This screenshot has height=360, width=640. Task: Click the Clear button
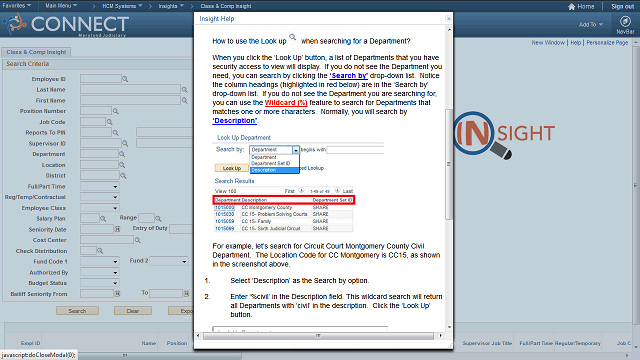point(133,311)
